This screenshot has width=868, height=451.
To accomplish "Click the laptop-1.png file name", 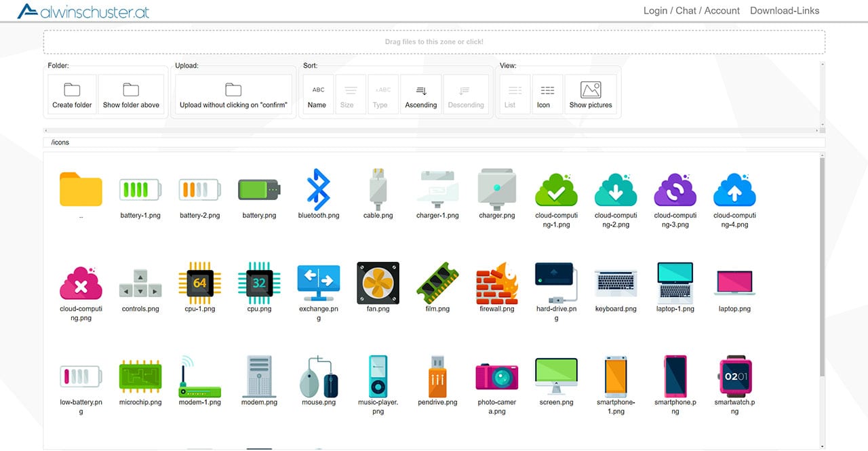I will (675, 309).
